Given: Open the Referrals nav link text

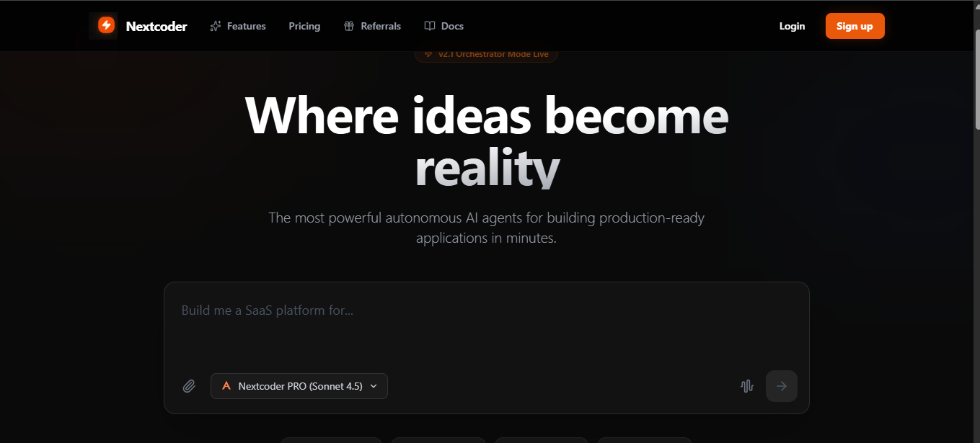Looking at the screenshot, I should [x=381, y=26].
